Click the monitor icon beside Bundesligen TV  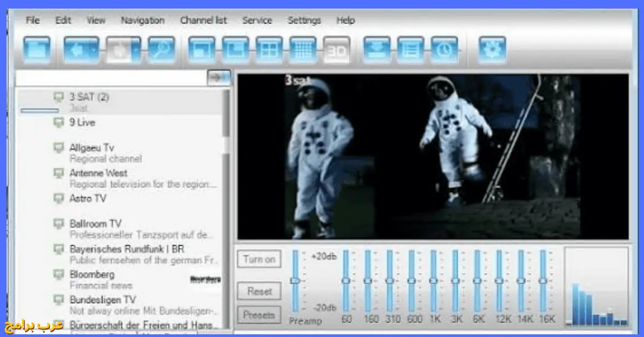(x=59, y=299)
